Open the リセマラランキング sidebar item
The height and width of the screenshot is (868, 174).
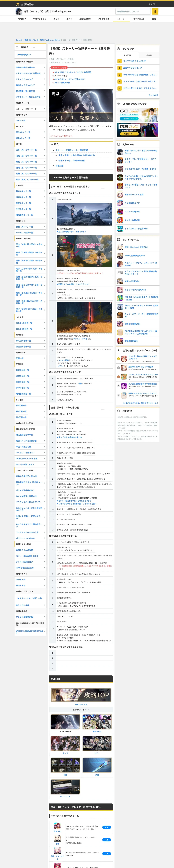click(x=30, y=79)
